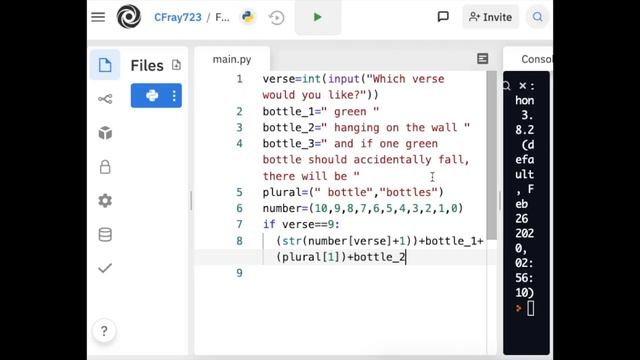Image resolution: width=640 pixels, height=360 pixels.
Task: Click line number 7 in gutter
Action: coord(240,224)
